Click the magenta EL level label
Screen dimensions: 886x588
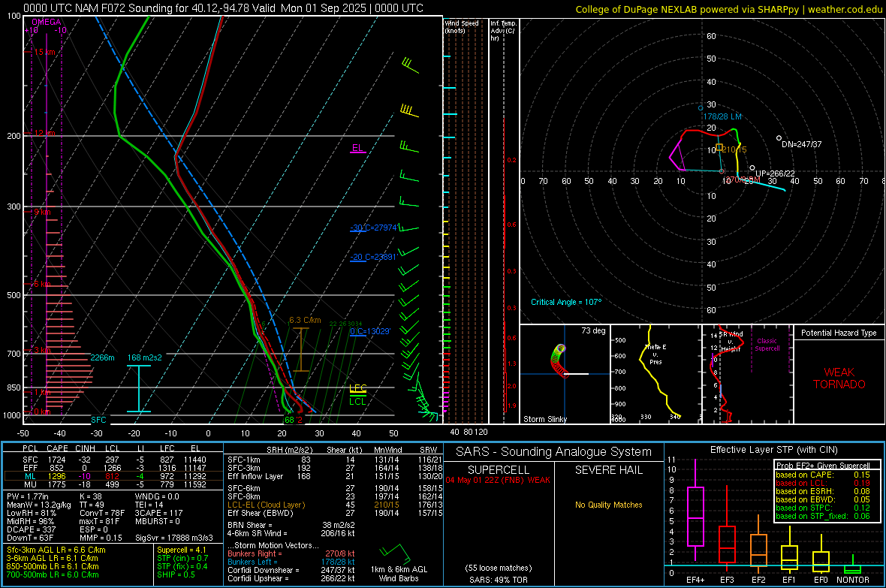(x=357, y=148)
